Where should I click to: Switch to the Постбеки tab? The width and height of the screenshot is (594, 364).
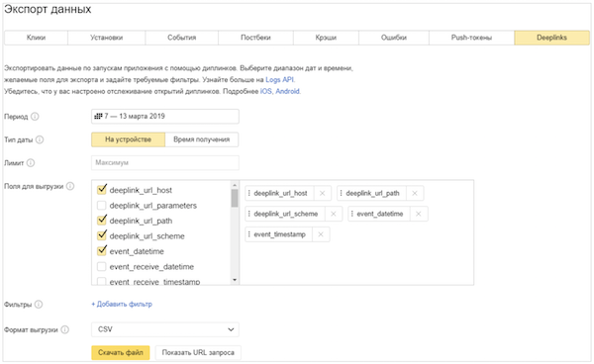(255, 38)
